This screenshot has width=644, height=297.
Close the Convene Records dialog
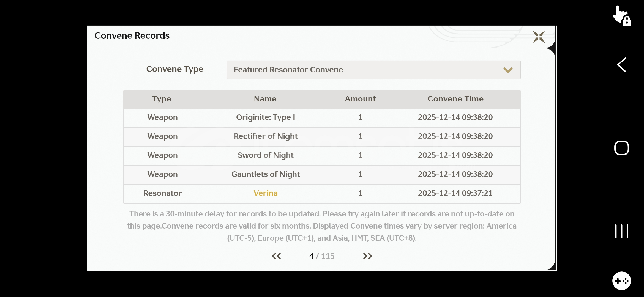pos(539,37)
